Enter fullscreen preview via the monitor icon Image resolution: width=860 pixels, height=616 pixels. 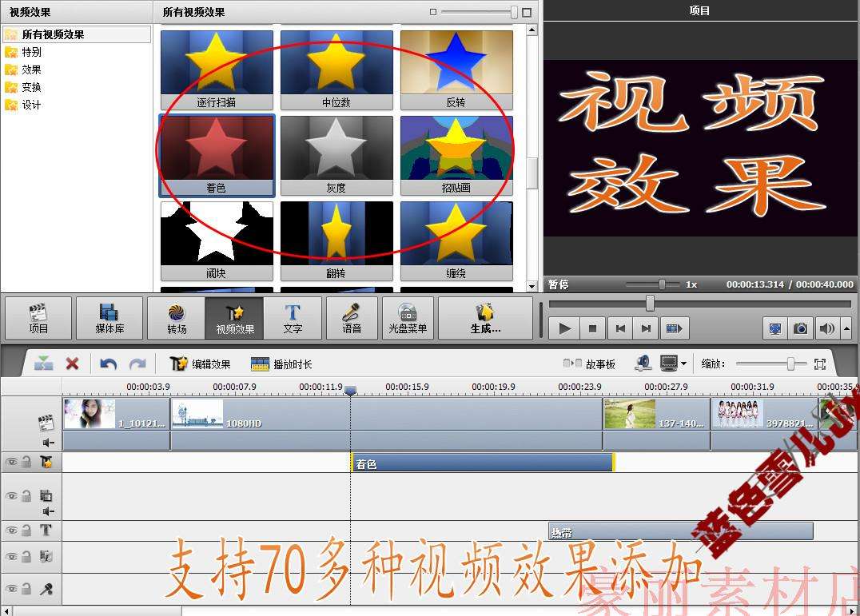[774, 328]
